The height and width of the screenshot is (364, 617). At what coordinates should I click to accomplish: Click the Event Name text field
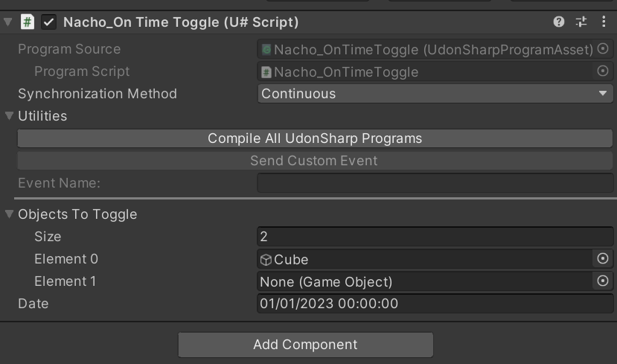tap(435, 183)
